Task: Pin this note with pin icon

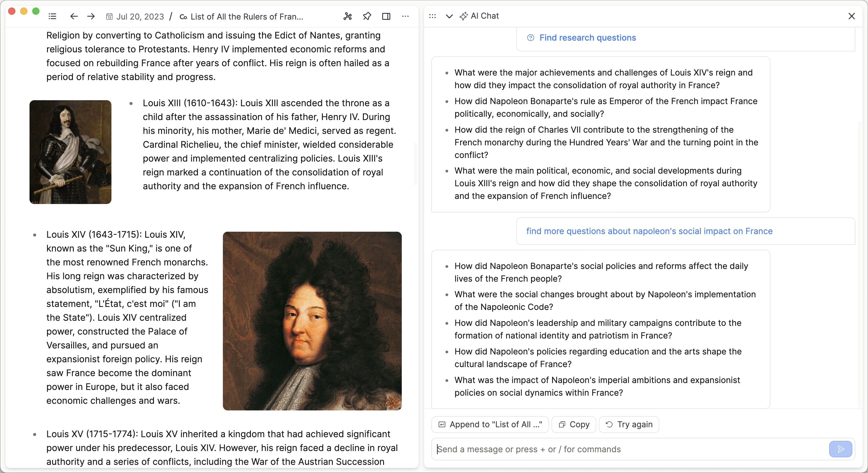Action: click(367, 16)
